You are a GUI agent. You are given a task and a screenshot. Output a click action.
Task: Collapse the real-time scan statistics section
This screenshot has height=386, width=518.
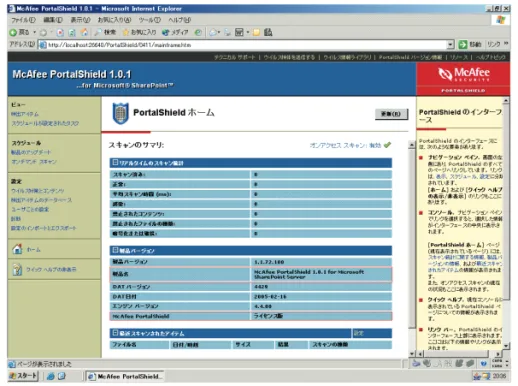click(x=115, y=162)
